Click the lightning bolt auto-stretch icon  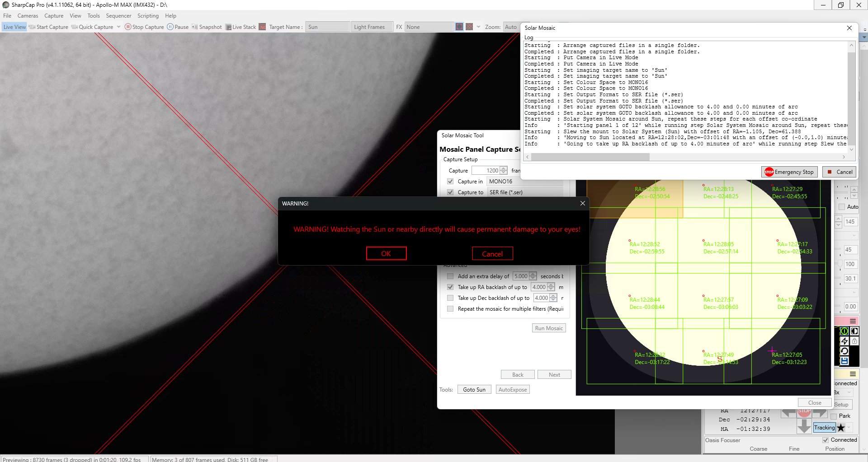coord(844,341)
